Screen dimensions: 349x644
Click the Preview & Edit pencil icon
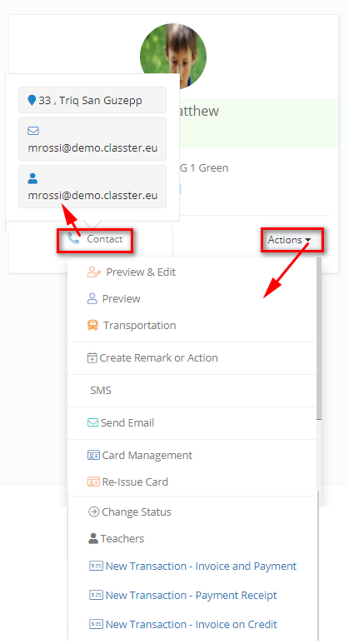tap(93, 272)
